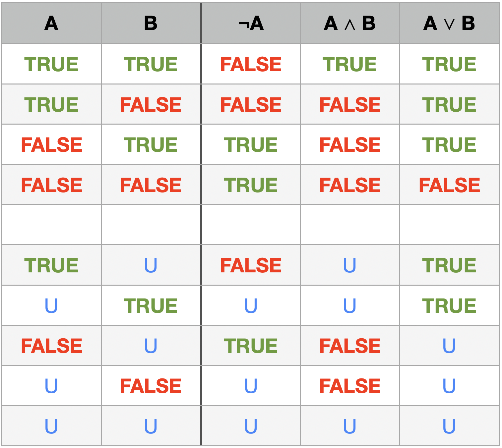Screen dimensions: 502x448
Task: Click the empty cell in column A
Action: point(51,225)
